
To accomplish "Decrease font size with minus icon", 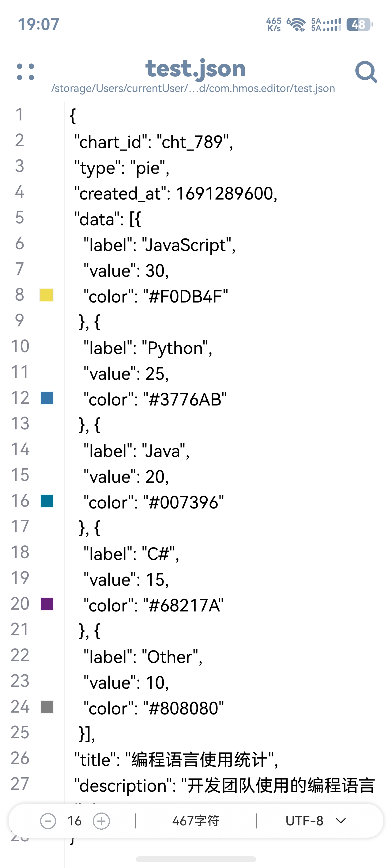I will (48, 821).
